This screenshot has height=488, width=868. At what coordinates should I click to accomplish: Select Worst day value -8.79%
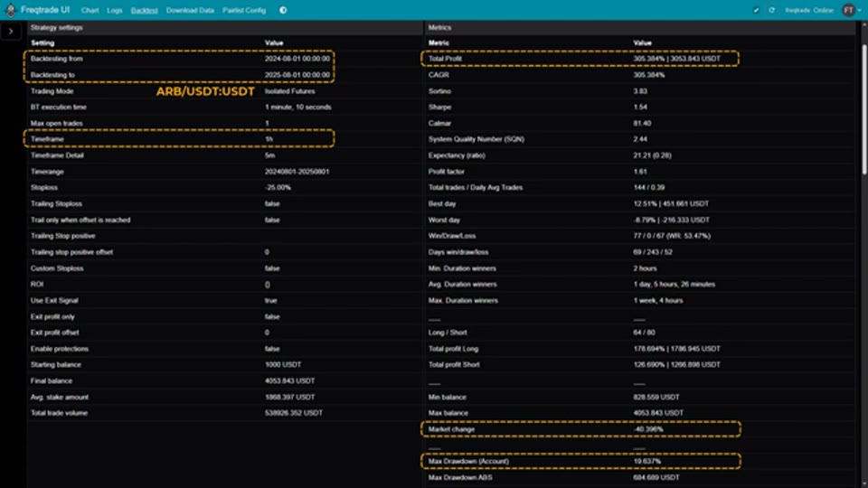pos(672,221)
